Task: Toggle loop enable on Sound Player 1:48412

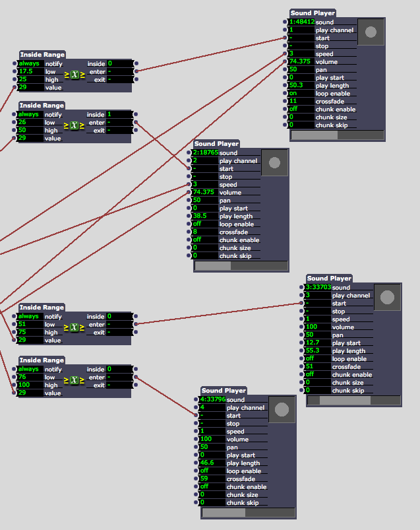Action: pos(301,94)
